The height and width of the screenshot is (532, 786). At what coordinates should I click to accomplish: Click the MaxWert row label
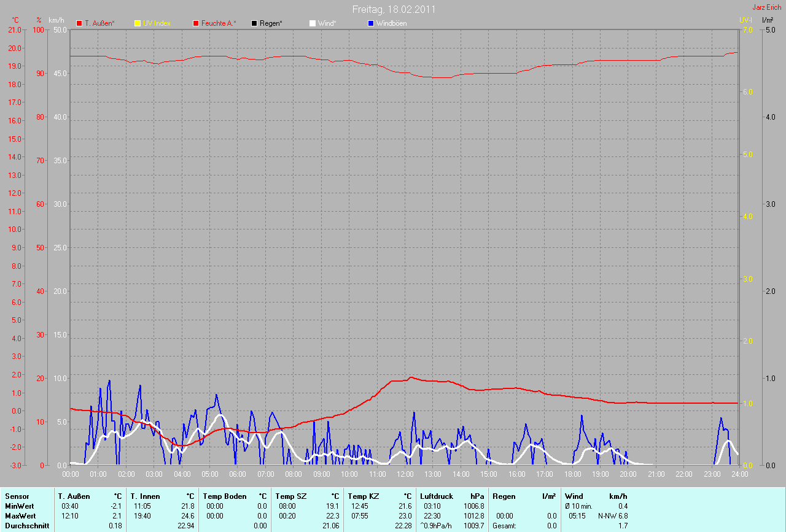20,516
